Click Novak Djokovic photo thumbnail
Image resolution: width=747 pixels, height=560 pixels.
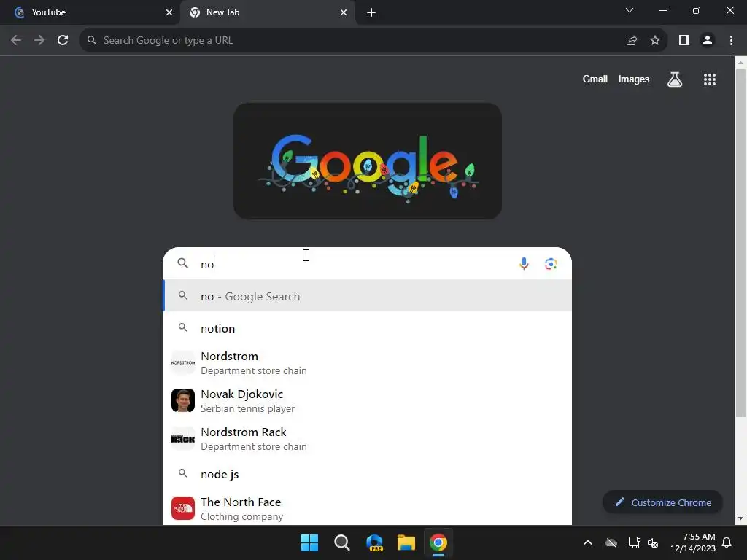click(x=183, y=400)
